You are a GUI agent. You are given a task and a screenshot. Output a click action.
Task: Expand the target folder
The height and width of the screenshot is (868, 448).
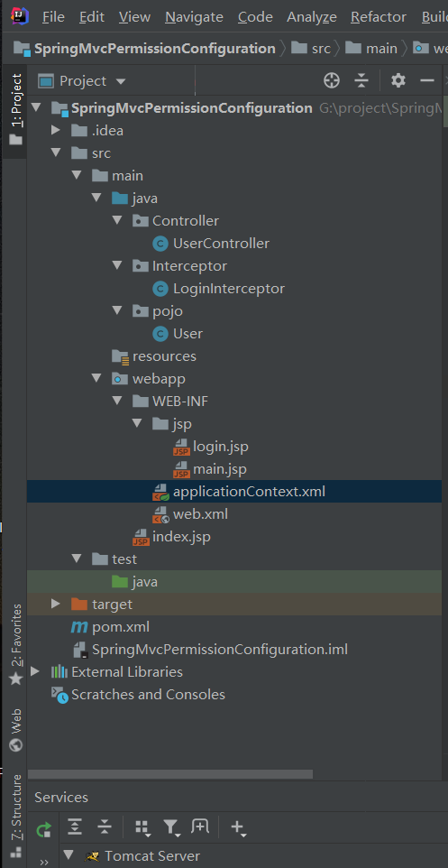click(x=55, y=604)
